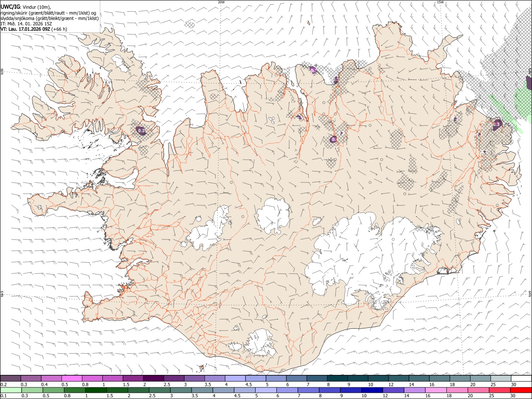Click the 12 value in the top legend row
Screen dimensions: 532x399
391,384
